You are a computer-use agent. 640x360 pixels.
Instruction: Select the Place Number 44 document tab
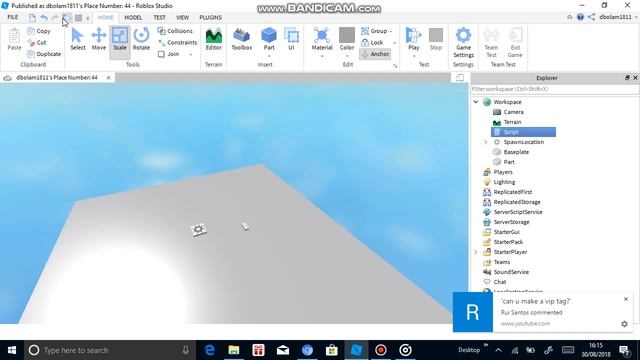[x=57, y=78]
